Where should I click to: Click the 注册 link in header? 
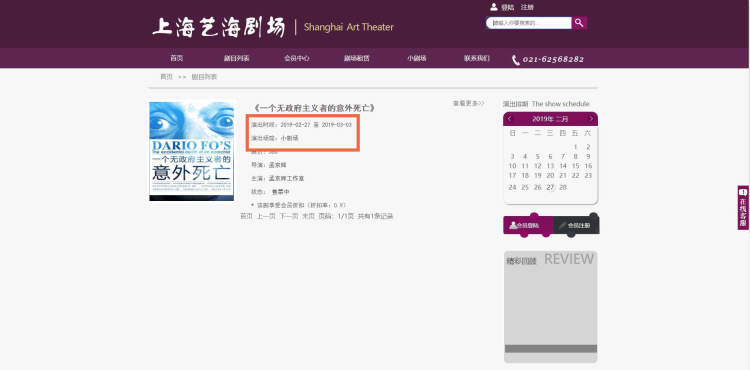pos(527,7)
